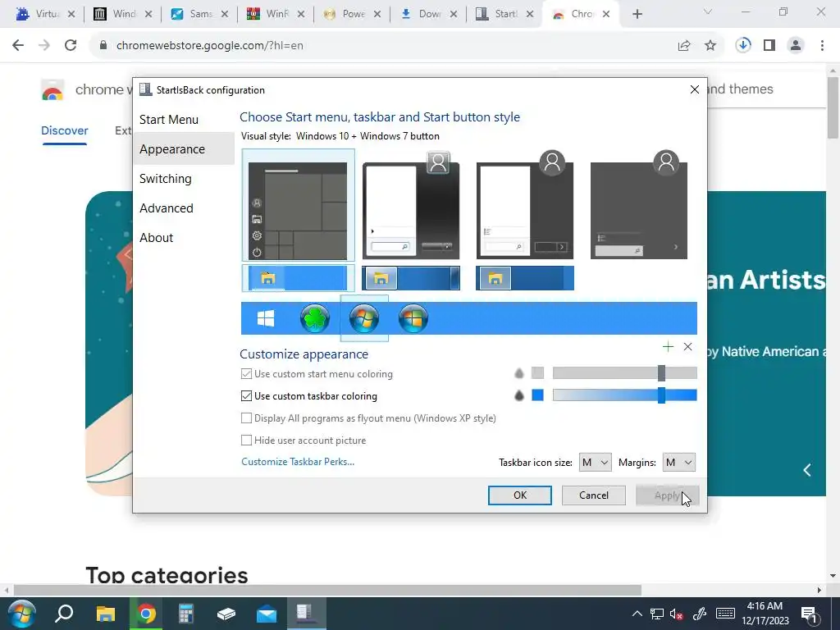Select the Windows 7 start button orb
Screen dimensions: 840x630
tap(364, 318)
